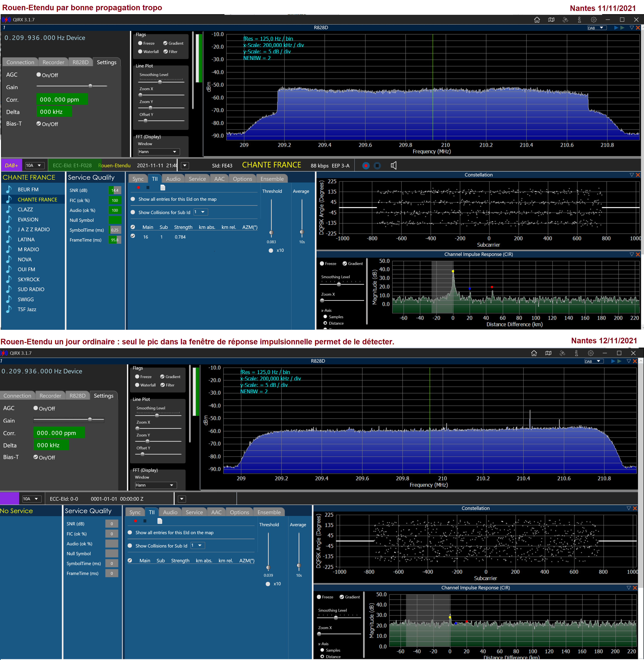
Task: Select Samples x-Axis option in CHANTE FRANCE window CIR
Action: [x=325, y=317]
